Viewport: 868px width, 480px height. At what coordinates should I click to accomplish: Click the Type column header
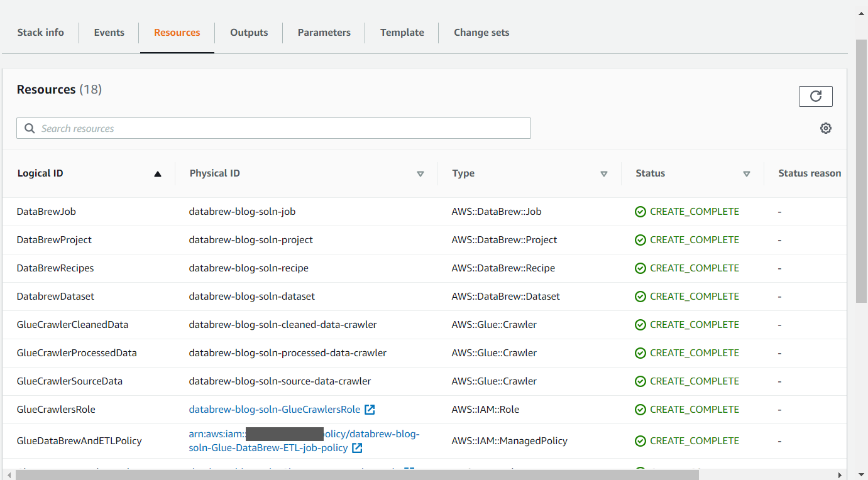point(463,173)
